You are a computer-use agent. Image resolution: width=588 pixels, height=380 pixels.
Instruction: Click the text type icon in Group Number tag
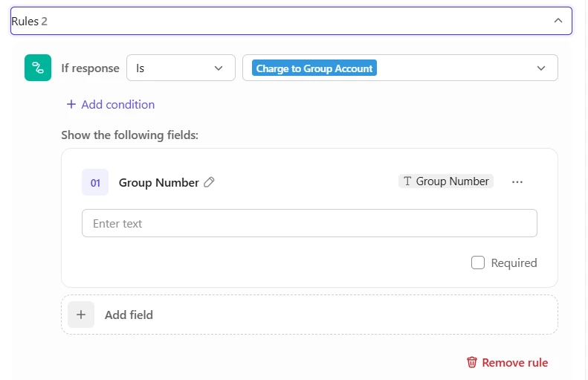tap(407, 181)
